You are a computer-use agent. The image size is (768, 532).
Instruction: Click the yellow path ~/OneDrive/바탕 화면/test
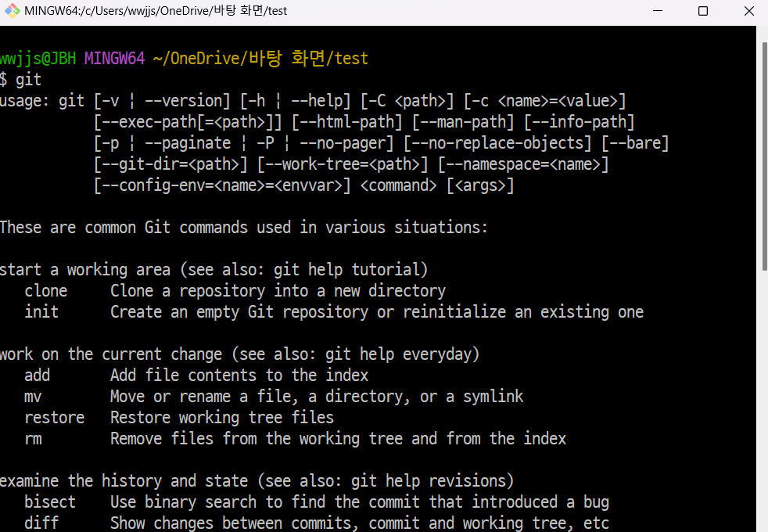click(x=260, y=59)
